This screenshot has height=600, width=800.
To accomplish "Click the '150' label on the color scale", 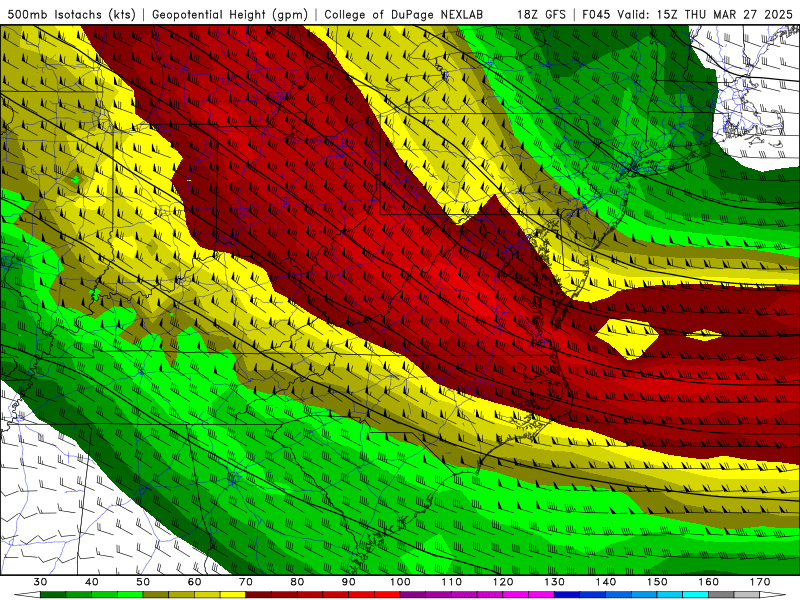I will [658, 582].
